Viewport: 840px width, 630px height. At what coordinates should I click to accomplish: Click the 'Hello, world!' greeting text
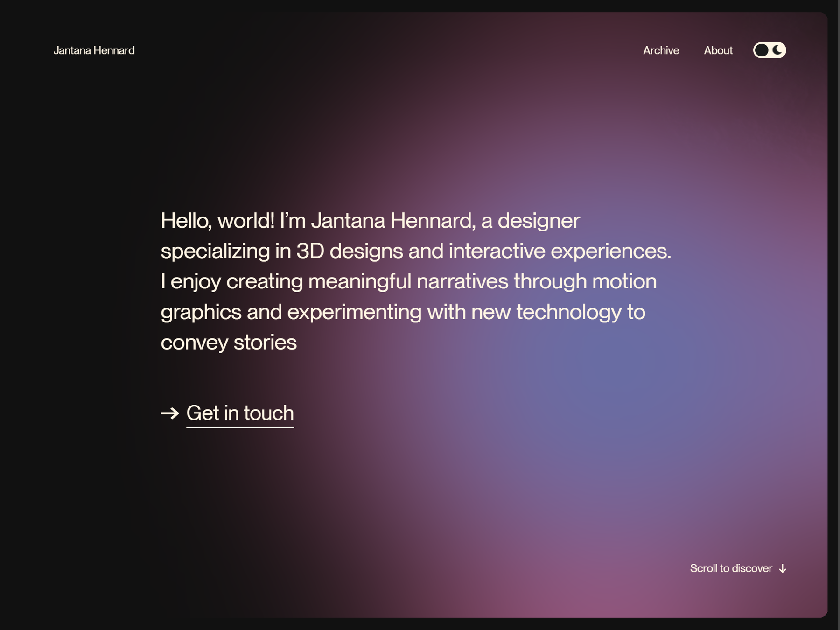pyautogui.click(x=217, y=221)
